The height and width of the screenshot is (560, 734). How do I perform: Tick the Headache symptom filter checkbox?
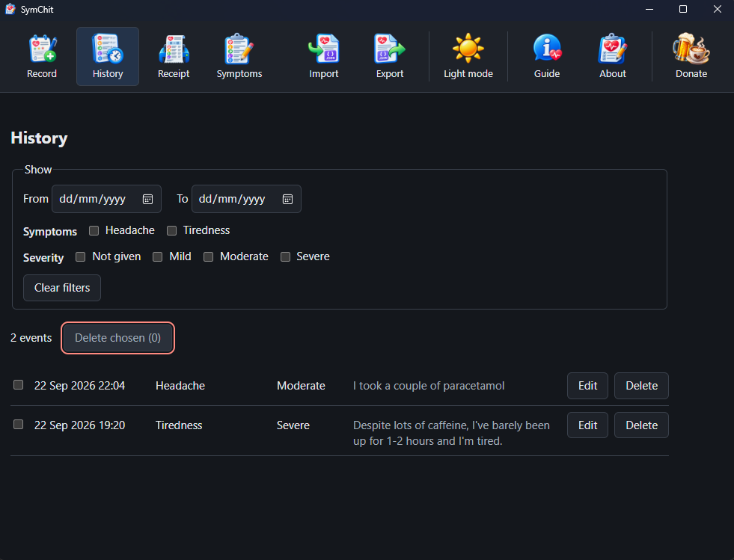click(94, 230)
